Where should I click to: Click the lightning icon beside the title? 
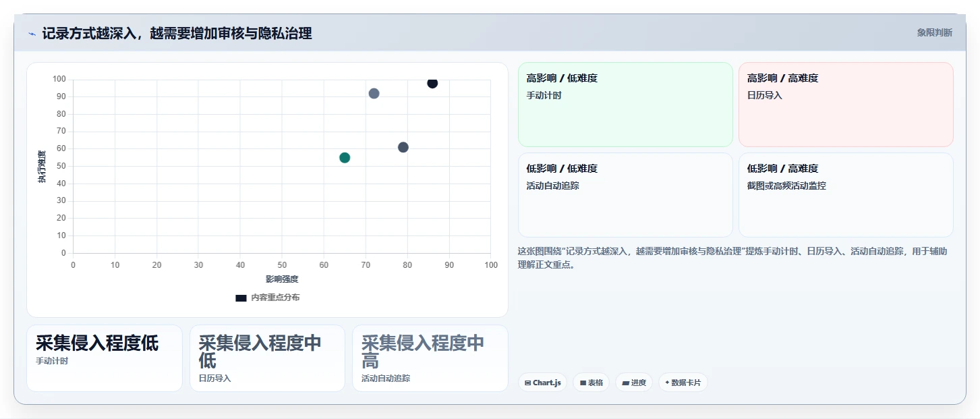click(x=32, y=34)
